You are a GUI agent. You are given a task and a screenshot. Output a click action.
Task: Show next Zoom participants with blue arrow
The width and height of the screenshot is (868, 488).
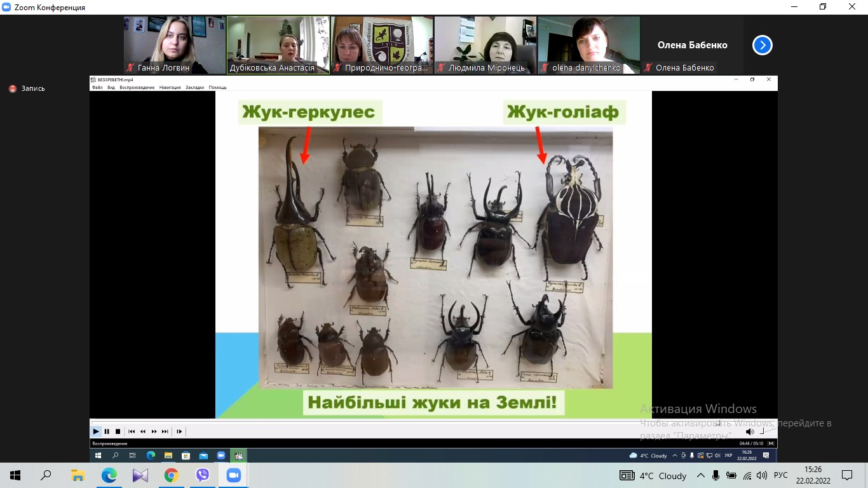762,45
